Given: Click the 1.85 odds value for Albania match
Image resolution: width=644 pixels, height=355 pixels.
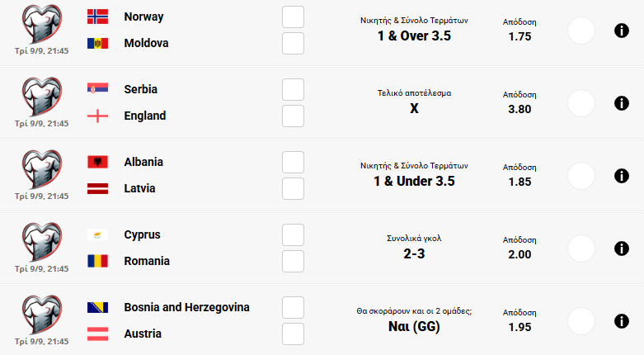Looking at the screenshot, I should point(519,182).
